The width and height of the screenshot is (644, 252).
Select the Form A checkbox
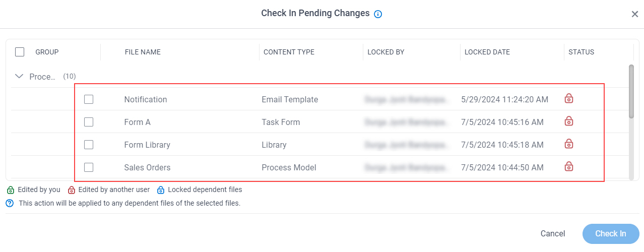tap(89, 122)
